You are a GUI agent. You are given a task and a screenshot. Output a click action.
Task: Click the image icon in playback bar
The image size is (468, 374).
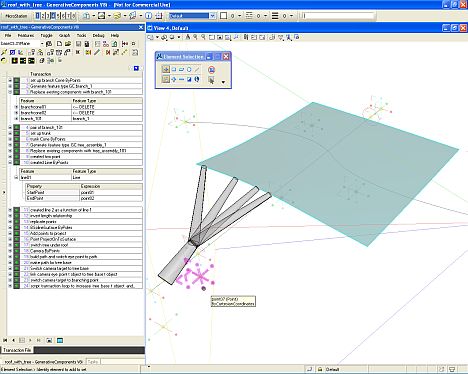point(49,340)
